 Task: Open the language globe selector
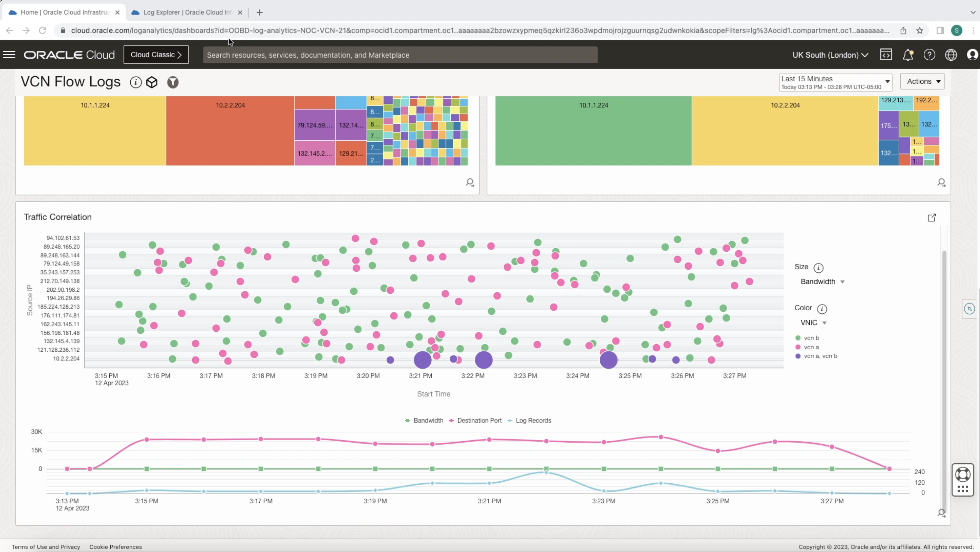[x=951, y=54]
